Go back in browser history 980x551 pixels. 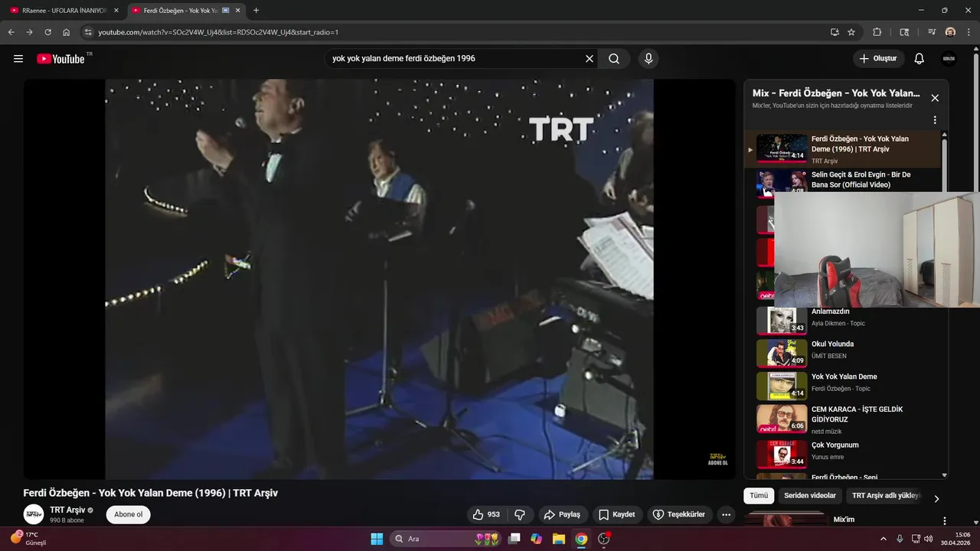(11, 32)
